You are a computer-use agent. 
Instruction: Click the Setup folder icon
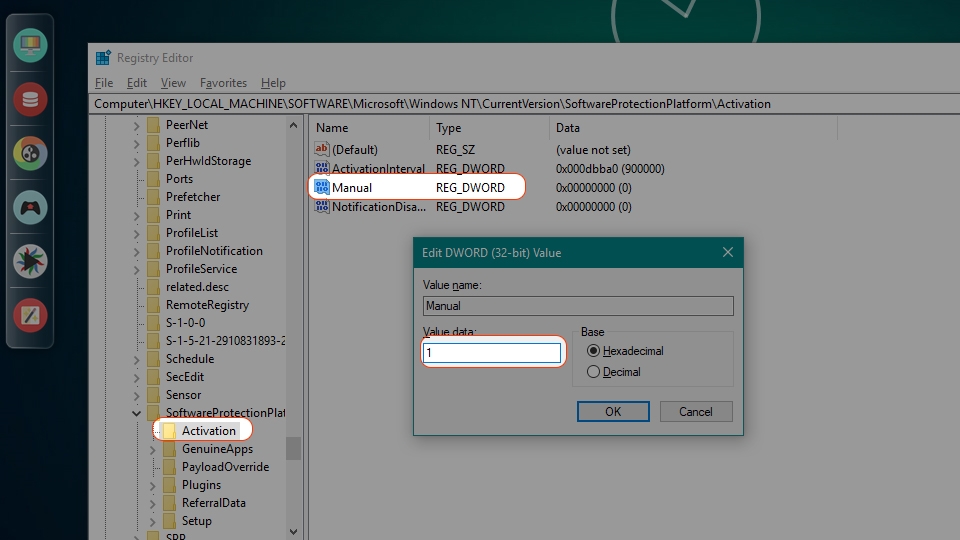point(170,521)
